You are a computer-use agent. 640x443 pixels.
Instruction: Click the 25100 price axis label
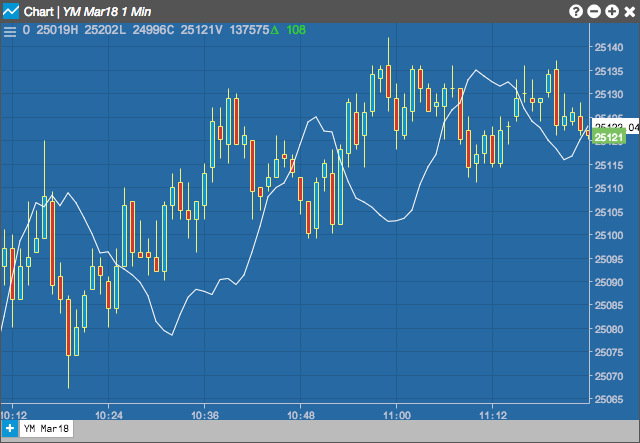609,235
